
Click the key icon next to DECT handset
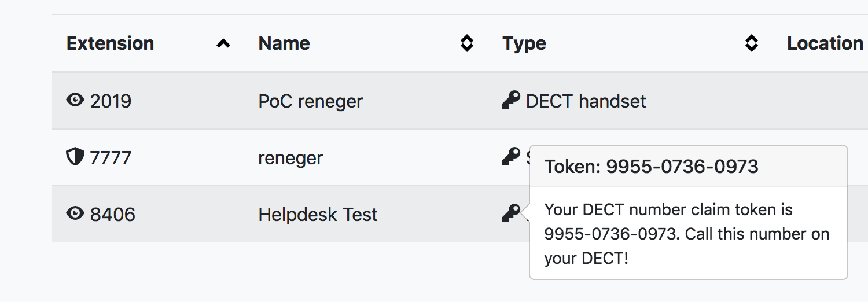point(511,100)
